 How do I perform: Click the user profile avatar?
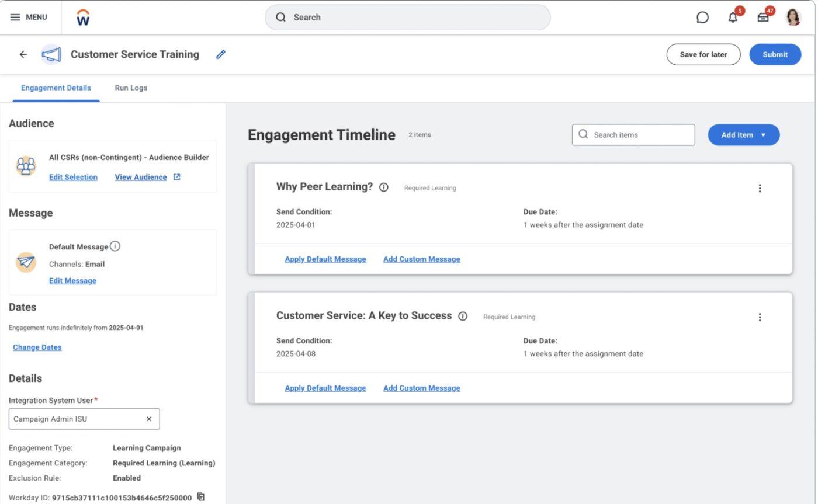tap(793, 18)
